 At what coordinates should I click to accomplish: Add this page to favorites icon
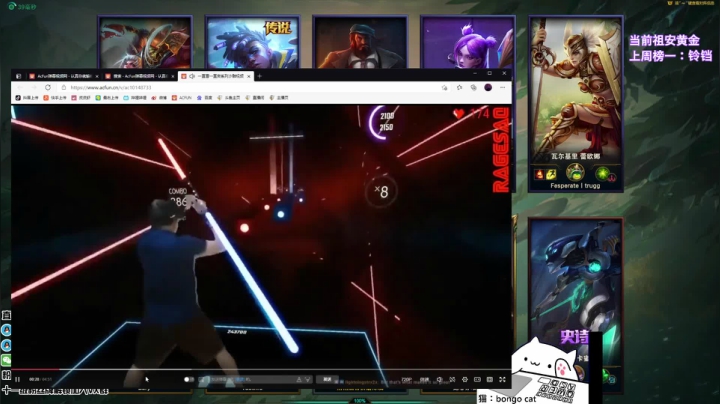pyautogui.click(x=444, y=87)
